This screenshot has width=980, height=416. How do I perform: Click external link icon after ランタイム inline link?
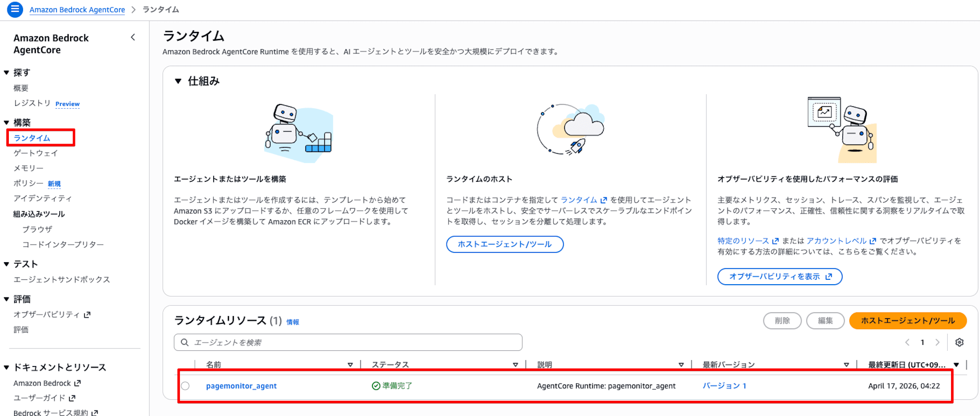(604, 200)
